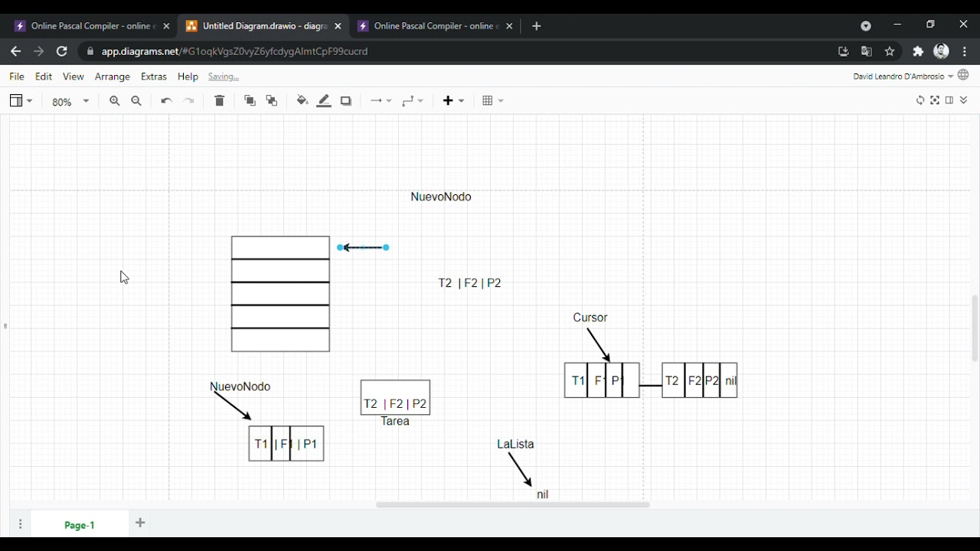Enter fullscreen mode in diagram editor

coord(935,100)
